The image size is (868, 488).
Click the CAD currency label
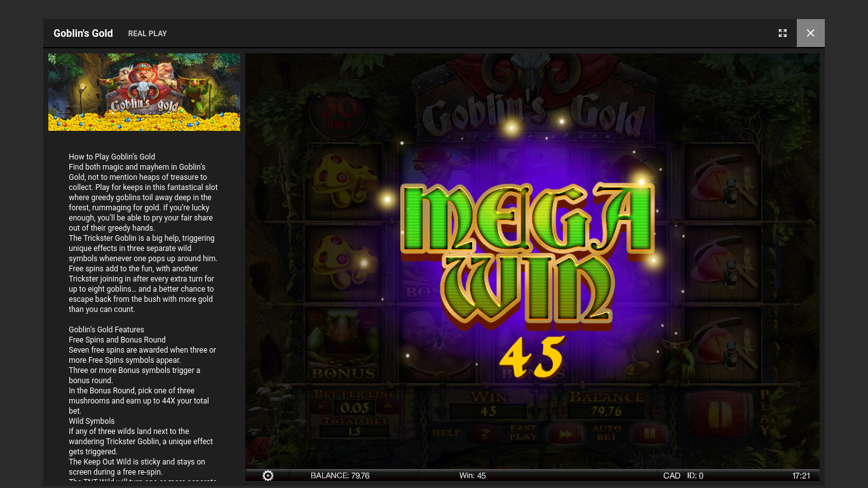pos(672,475)
